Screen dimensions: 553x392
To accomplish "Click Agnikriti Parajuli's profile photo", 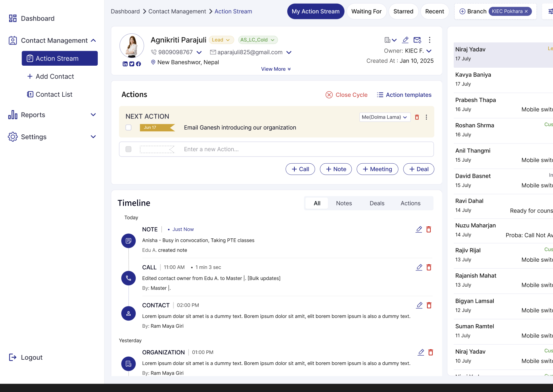I will 132,46.
